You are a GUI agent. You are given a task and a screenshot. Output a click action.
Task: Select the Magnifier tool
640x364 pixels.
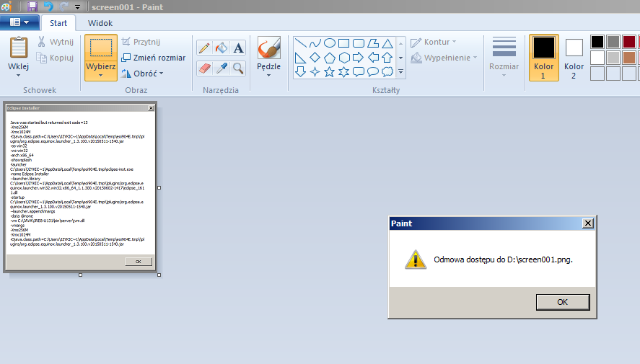click(238, 68)
